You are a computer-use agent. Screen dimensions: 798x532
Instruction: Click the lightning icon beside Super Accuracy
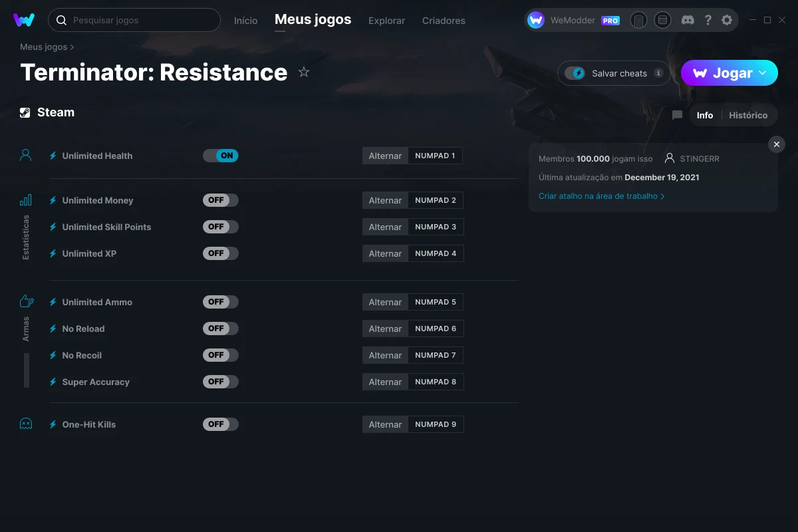pos(53,382)
